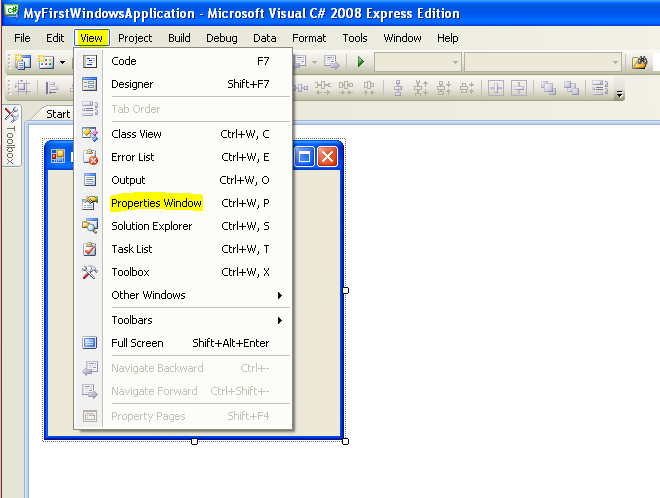Select Solution Explorer menu entry
660x498 pixels.
pyautogui.click(x=183, y=226)
